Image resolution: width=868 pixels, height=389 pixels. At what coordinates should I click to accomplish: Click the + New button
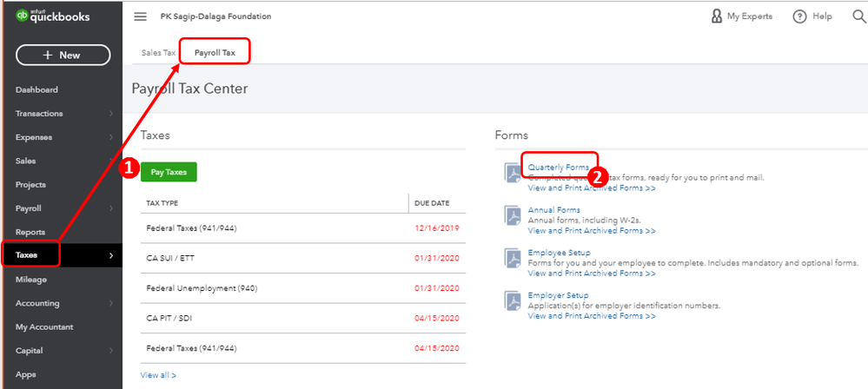pos(63,56)
